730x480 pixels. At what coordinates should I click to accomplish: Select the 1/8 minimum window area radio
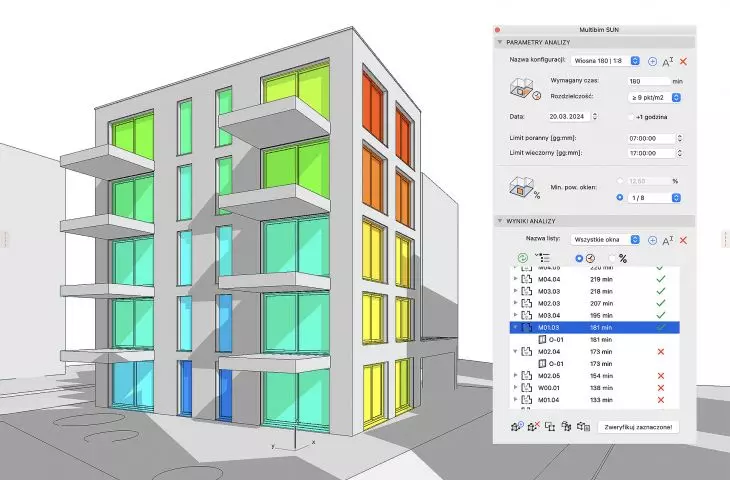620,197
